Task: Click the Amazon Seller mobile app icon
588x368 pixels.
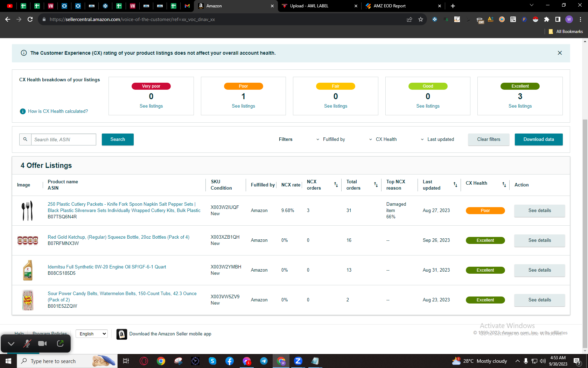Action: pos(121,334)
